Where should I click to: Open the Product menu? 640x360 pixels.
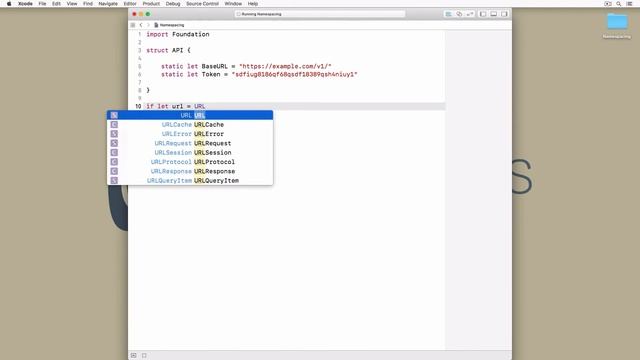pyautogui.click(x=151, y=4)
